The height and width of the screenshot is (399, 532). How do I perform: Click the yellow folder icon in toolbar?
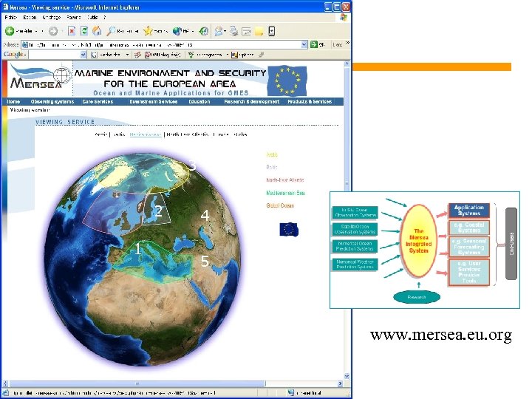(259, 32)
